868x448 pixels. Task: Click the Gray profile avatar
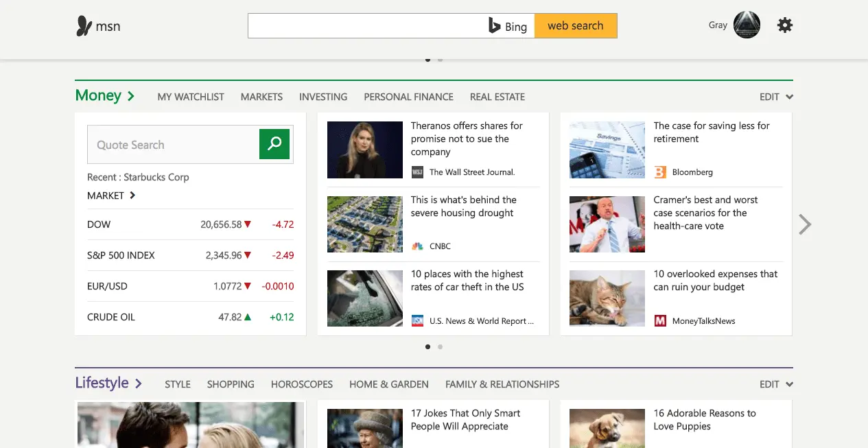(747, 25)
